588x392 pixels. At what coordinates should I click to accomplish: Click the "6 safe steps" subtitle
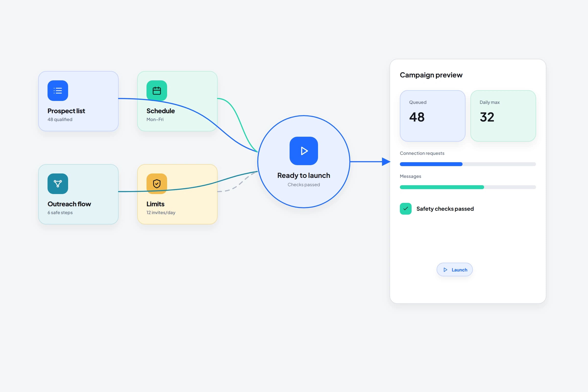click(x=60, y=212)
